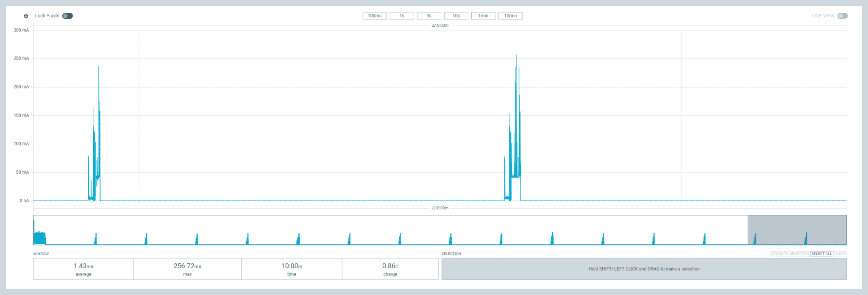This screenshot has height=295, width=868.
Task: Clear the current selection
Action: point(840,254)
